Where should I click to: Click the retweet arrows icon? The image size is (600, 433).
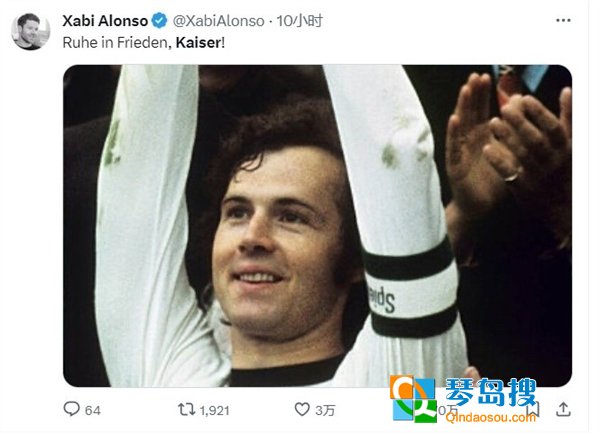(x=186, y=409)
